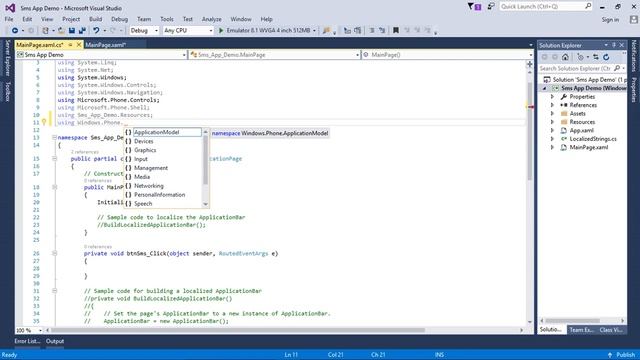Switch to the Team Explorer bottom tab

pyautogui.click(x=581, y=330)
